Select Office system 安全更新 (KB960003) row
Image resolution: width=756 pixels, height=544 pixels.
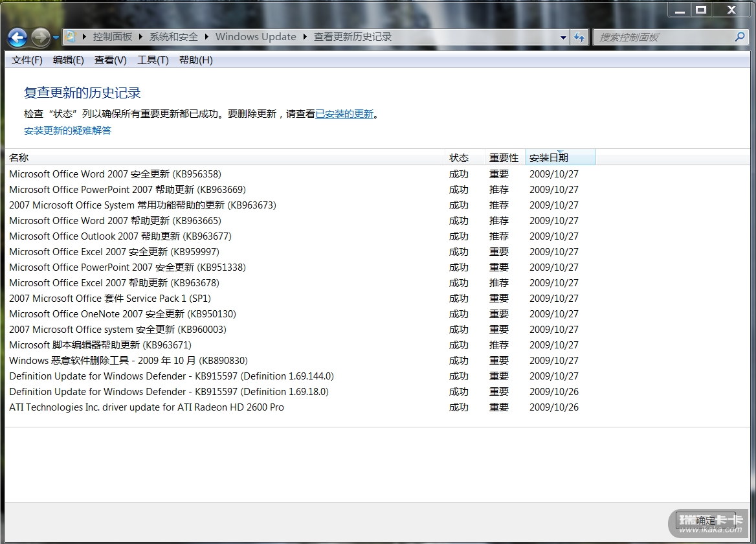click(x=301, y=330)
